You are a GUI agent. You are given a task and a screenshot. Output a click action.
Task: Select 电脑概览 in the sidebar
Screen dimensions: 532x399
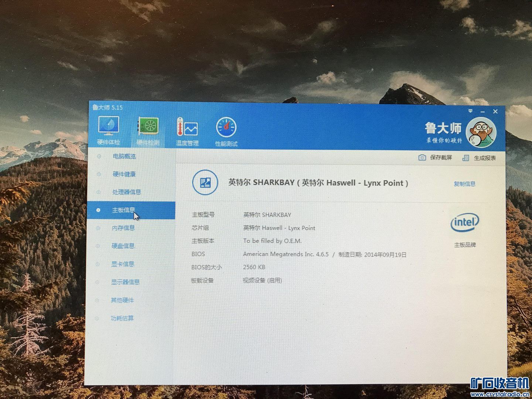point(124,156)
